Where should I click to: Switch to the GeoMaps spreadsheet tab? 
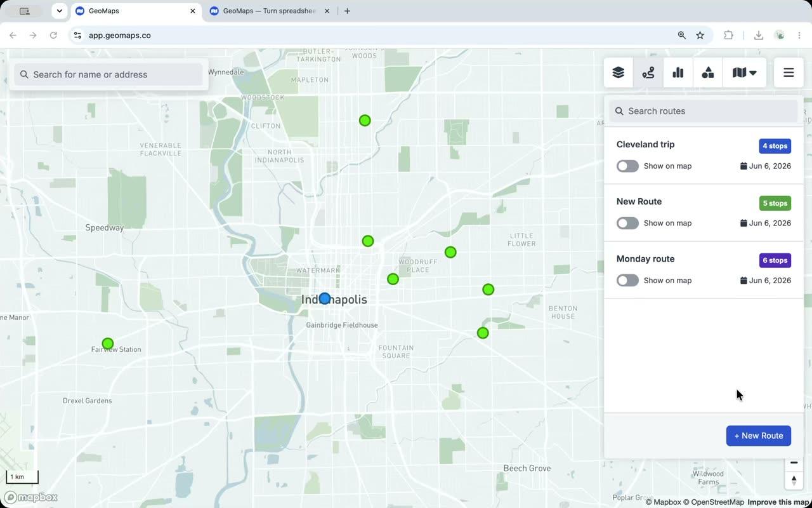270,11
